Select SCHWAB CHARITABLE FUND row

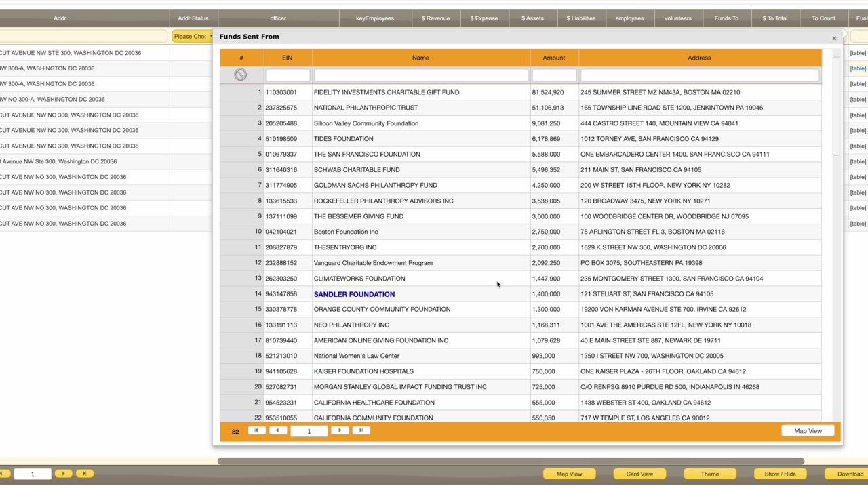point(521,170)
